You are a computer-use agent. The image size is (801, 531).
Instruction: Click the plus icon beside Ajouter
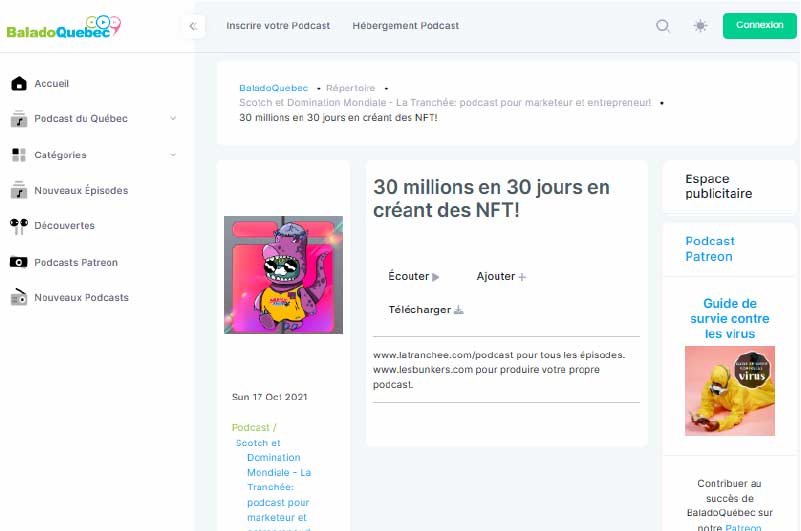[522, 277]
